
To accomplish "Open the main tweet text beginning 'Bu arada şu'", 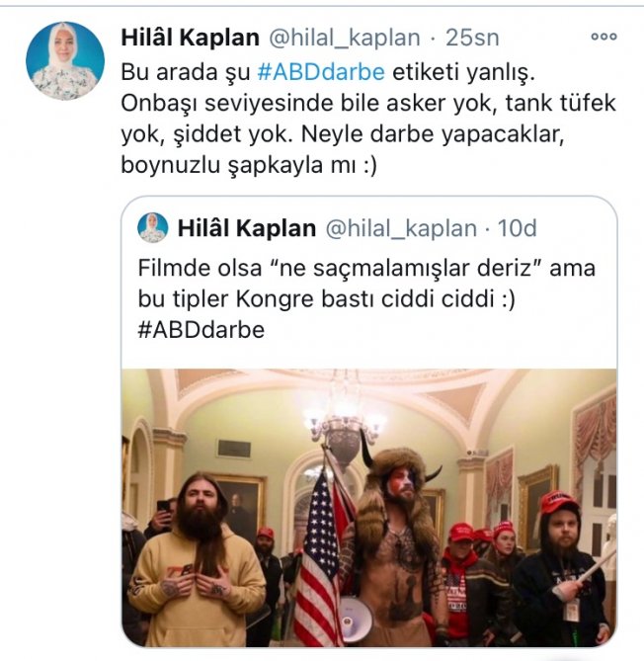I will pyautogui.click(x=368, y=119).
